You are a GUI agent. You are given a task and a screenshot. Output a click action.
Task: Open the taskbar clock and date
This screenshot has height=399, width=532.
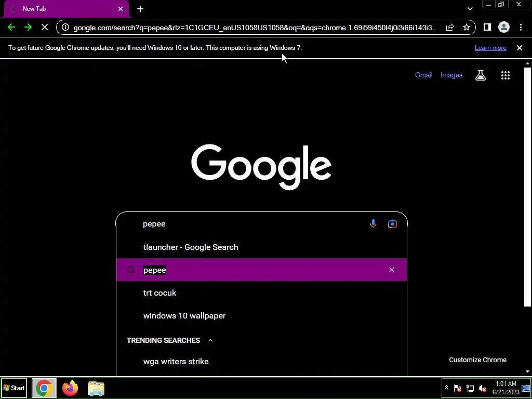[506, 388]
